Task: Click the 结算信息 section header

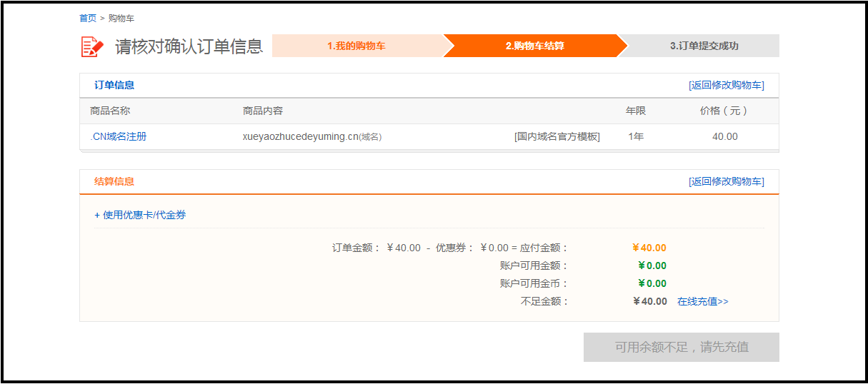Action: click(x=114, y=181)
